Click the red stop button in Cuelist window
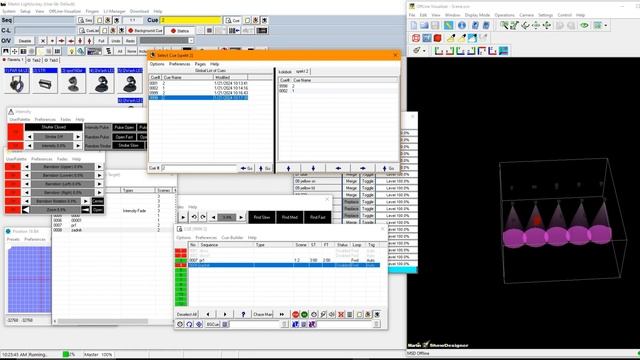The width and height of the screenshot is (640, 360). tap(296, 314)
